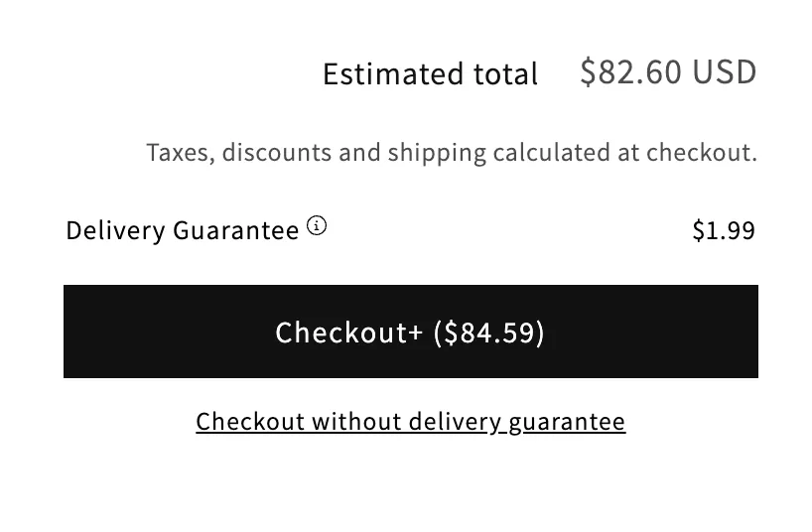
Task: Click the taxes and shipping notice text
Action: click(452, 153)
